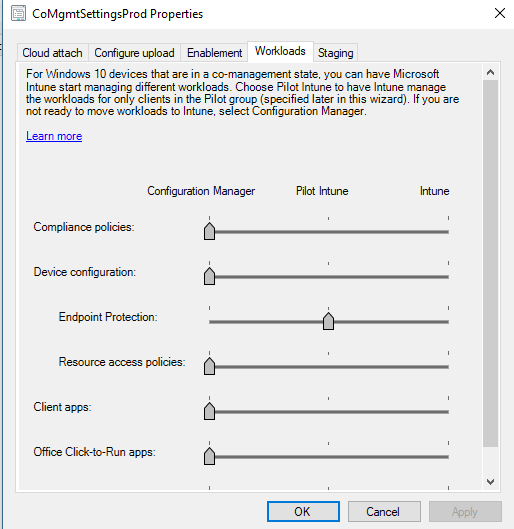Select the Workloads tab

click(280, 51)
